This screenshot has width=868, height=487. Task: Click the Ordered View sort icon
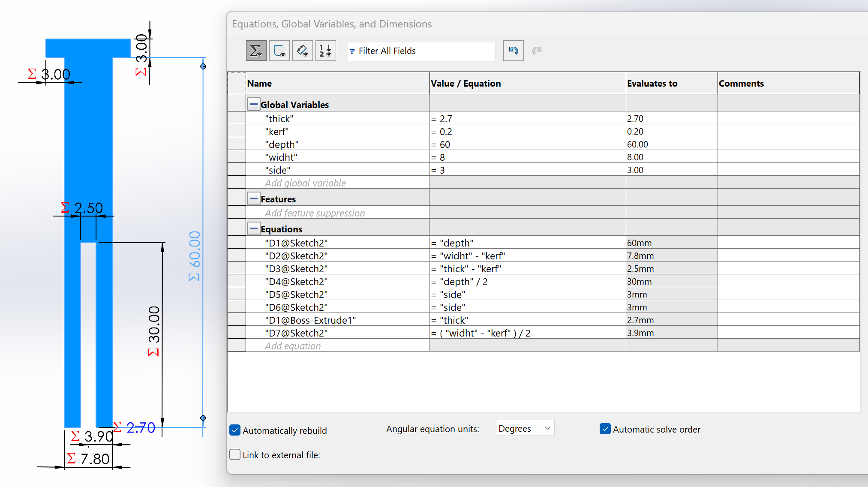point(326,51)
